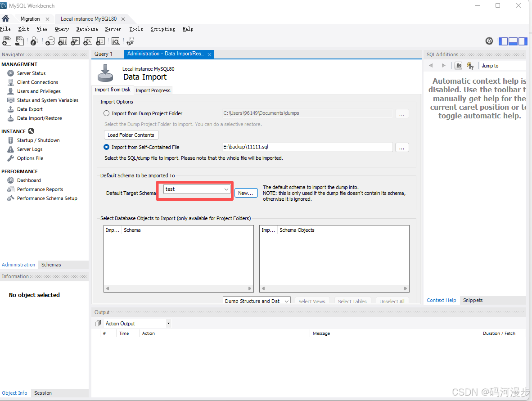Switch to Query 1 tab

pyautogui.click(x=103, y=54)
